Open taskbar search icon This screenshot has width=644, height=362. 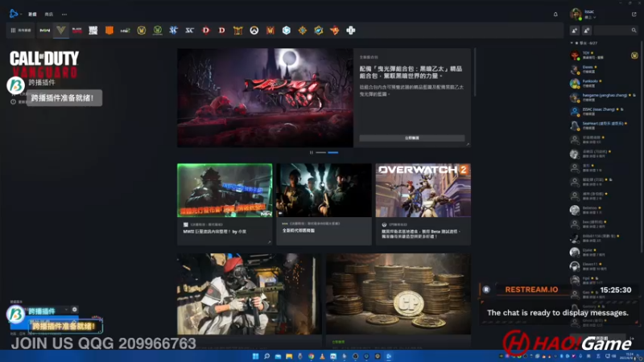266,356
